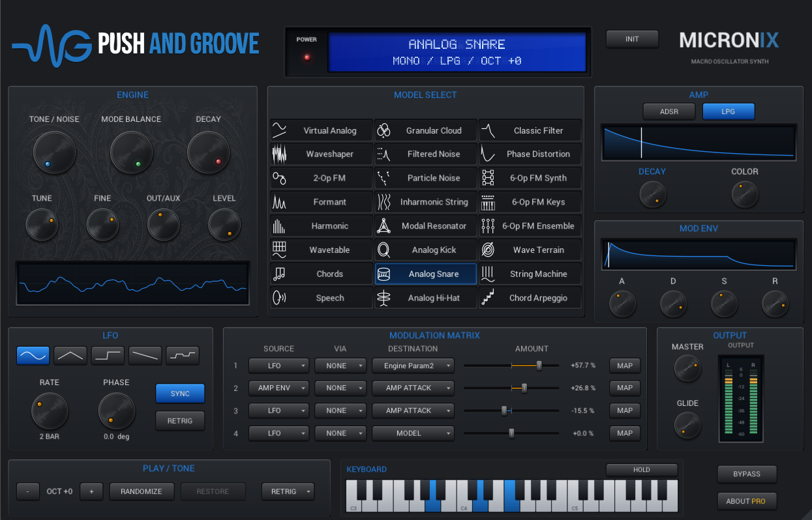Viewport: 812px width, 520px height.
Task: Open row 1 LFO source dropdown
Action: [278, 366]
